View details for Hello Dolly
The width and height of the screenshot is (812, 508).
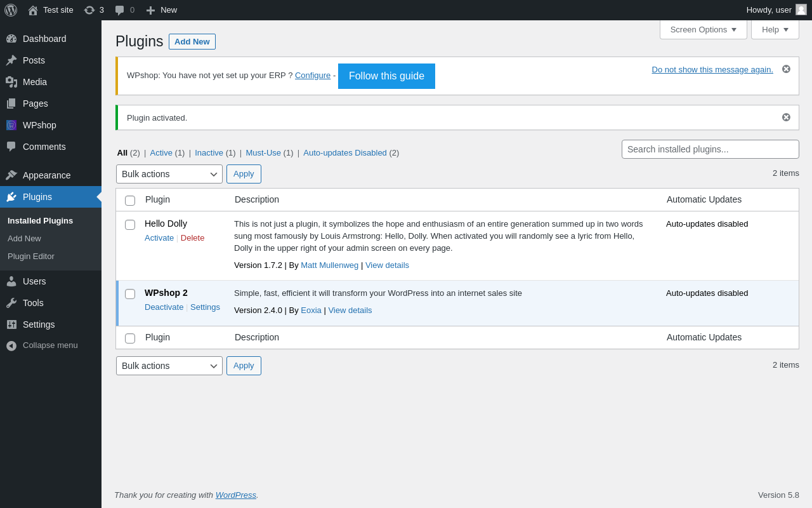[x=387, y=265]
